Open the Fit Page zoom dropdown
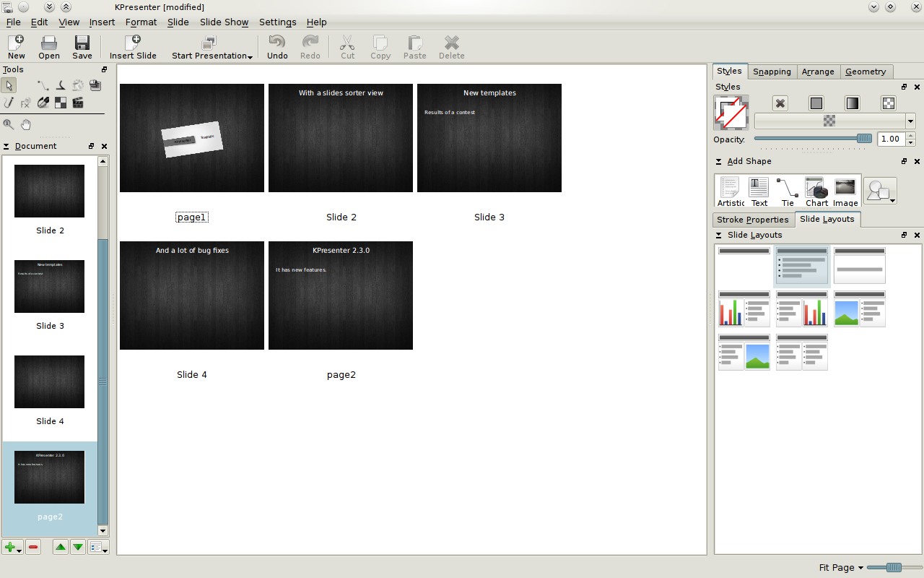This screenshot has height=578, width=924. coord(841,568)
